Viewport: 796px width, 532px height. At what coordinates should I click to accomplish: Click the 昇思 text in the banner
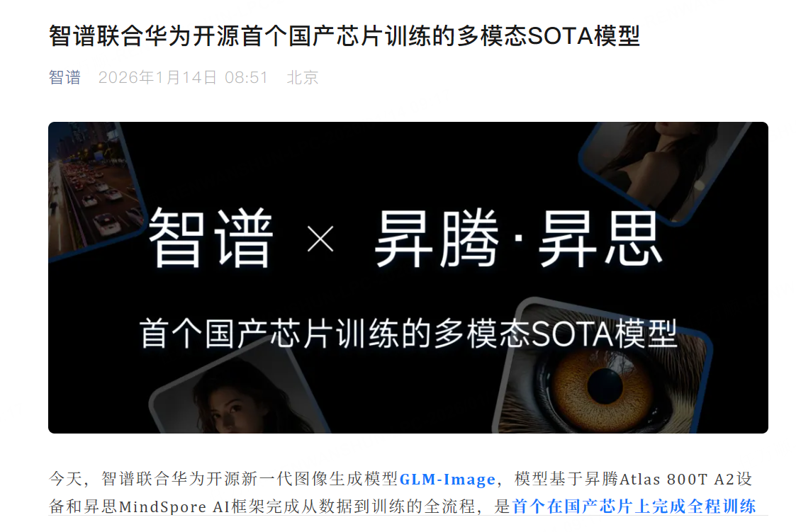click(600, 238)
